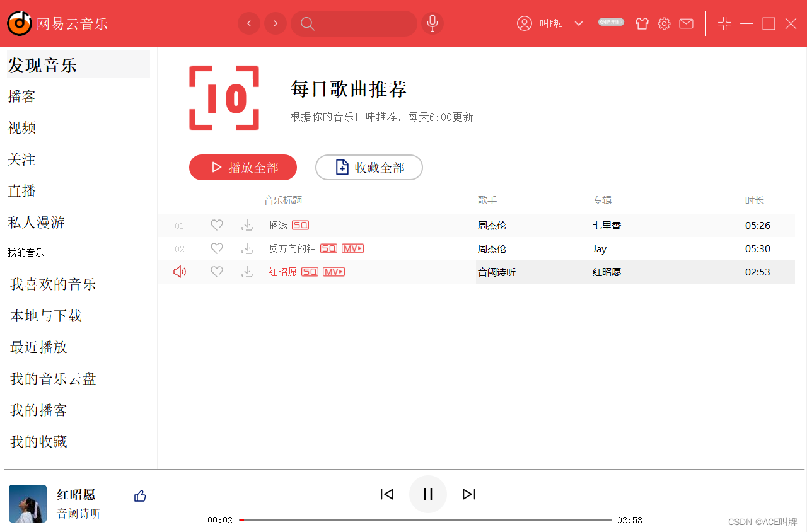
Task: Open 本地与下载 in sidebar
Action: point(46,316)
